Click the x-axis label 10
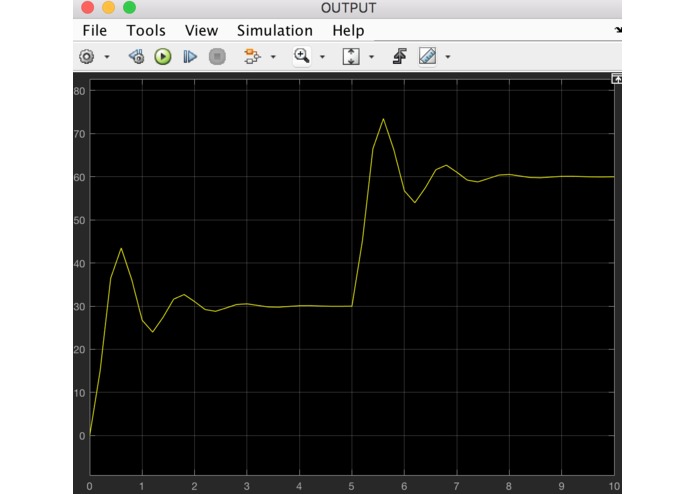695x494 pixels. tap(614, 486)
